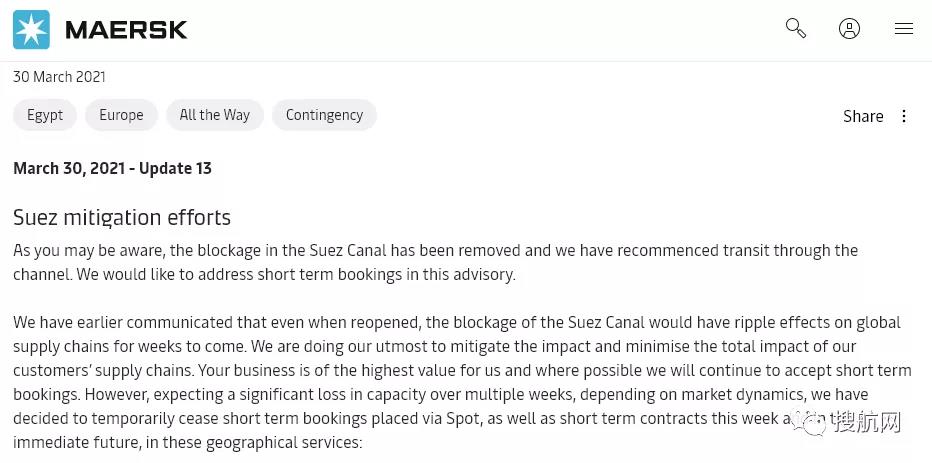The width and height of the screenshot is (932, 463).
Task: Select the Europe tag
Action: [121, 115]
